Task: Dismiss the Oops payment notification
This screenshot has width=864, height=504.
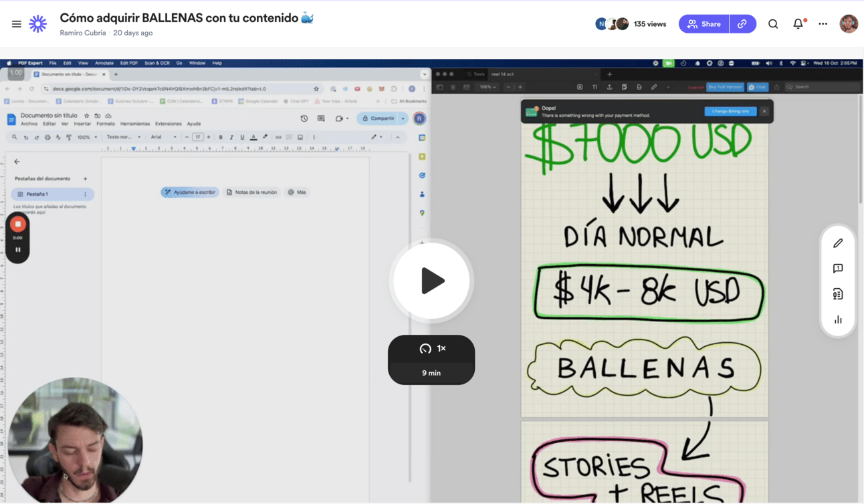Action: 764,111
